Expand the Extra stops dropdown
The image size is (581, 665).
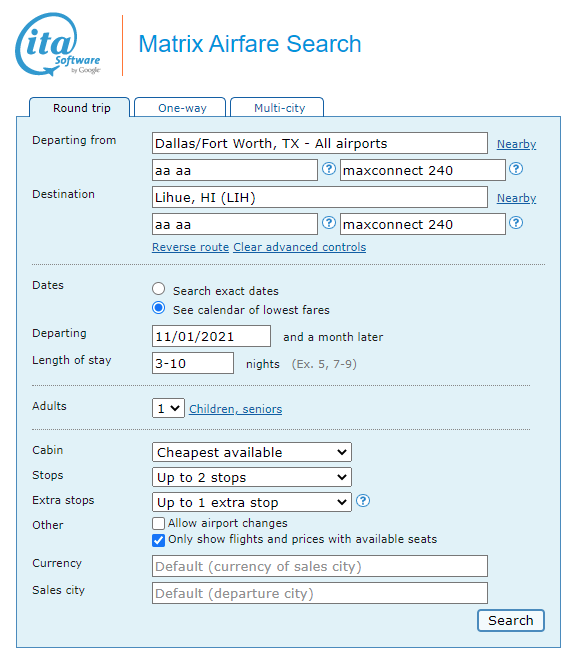(252, 502)
